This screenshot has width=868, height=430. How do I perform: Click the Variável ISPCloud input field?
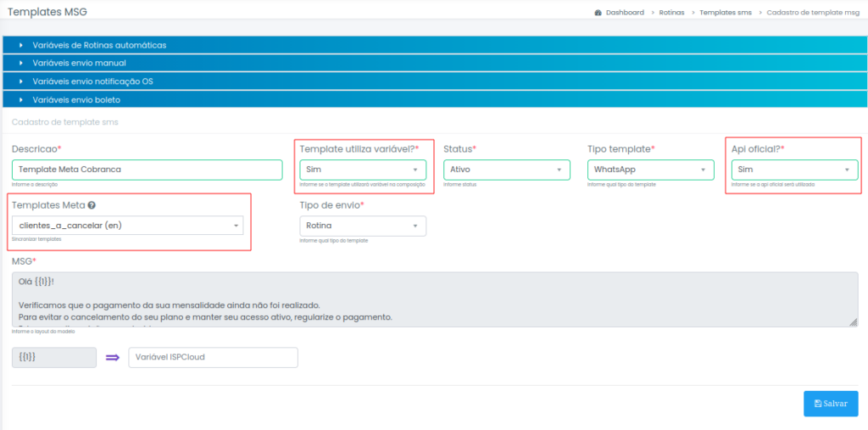[x=213, y=357]
